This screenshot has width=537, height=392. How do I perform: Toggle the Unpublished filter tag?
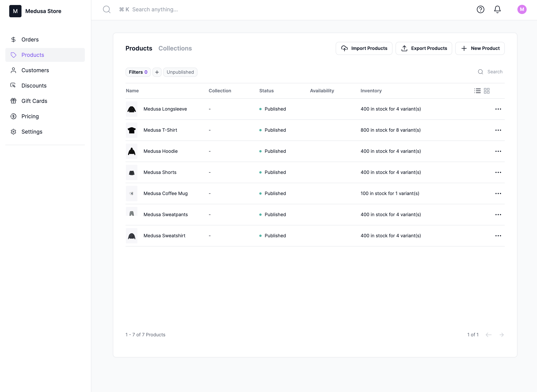[x=180, y=72]
